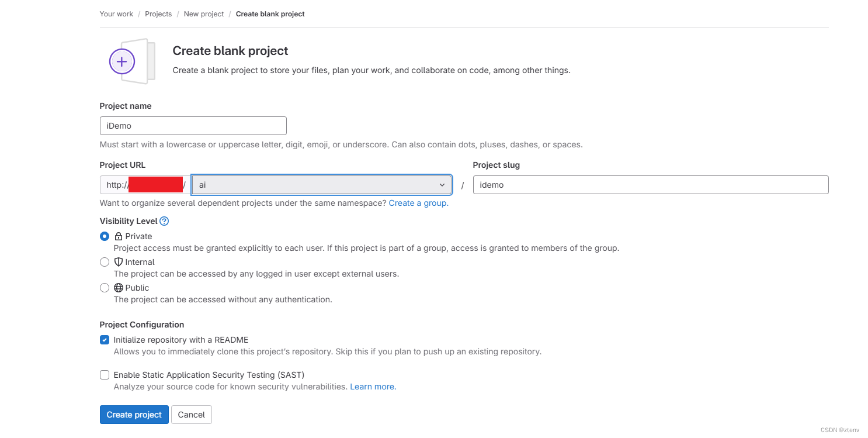Click the blank project plus illustration icon
The width and height of the screenshot is (868, 438).
(122, 61)
